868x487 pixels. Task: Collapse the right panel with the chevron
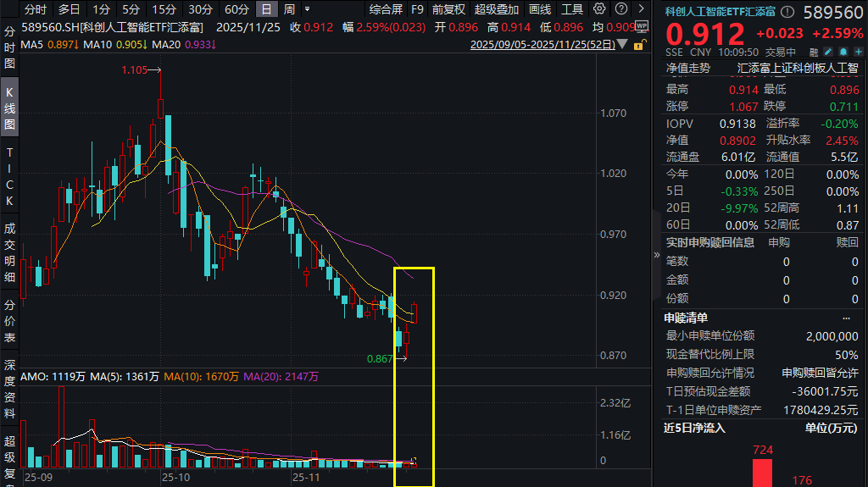[656, 255]
